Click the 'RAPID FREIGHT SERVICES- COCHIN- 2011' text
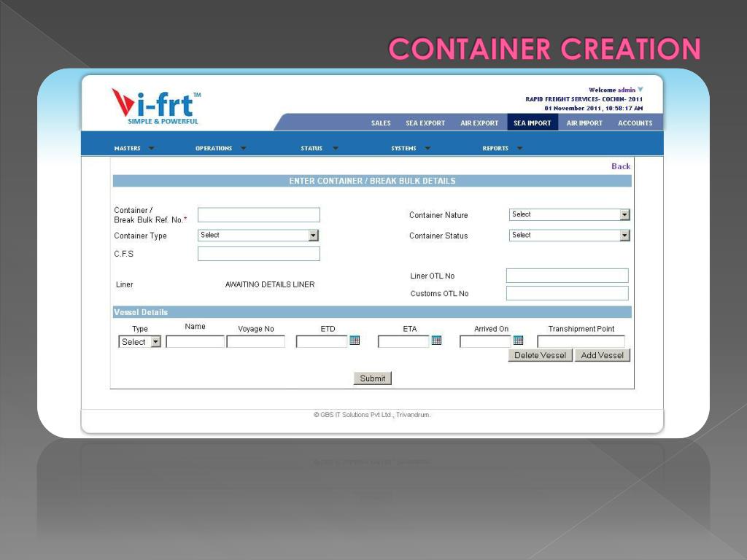 tap(584, 99)
